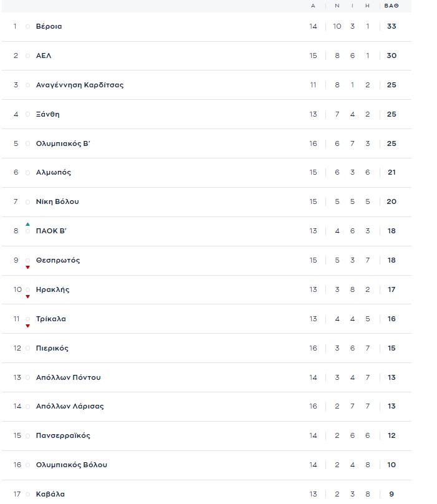Open the Ολυμπιακός Βόλου team link
This screenshot has height=504, width=437.
coord(72,465)
